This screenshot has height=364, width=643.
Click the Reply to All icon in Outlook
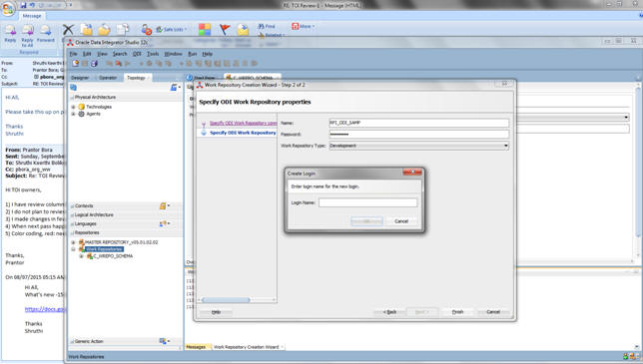(x=28, y=30)
